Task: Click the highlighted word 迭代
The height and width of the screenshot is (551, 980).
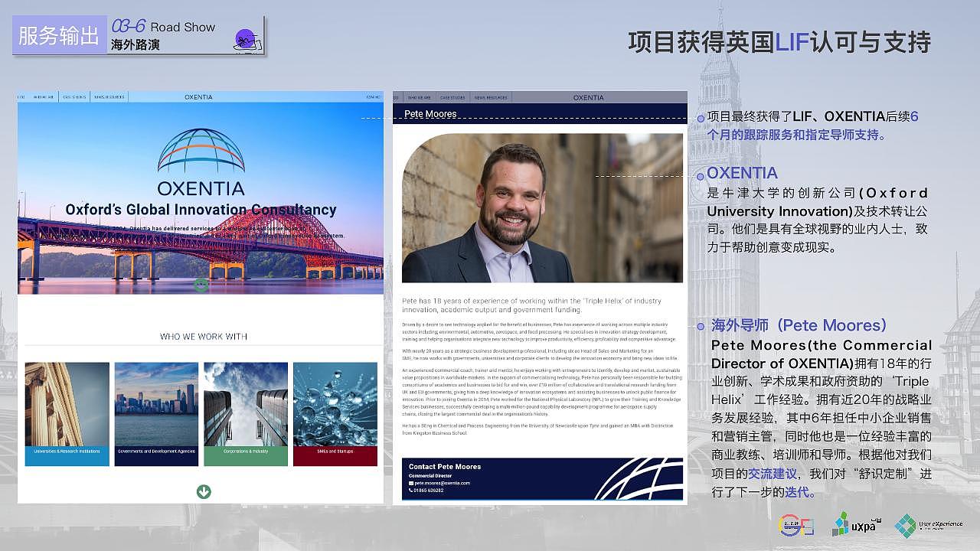Action: (797, 492)
